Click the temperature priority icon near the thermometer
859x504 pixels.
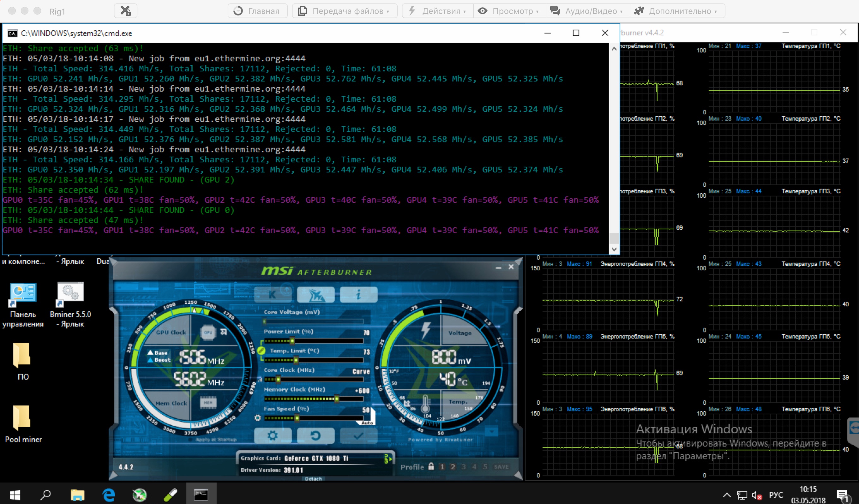[407, 404]
